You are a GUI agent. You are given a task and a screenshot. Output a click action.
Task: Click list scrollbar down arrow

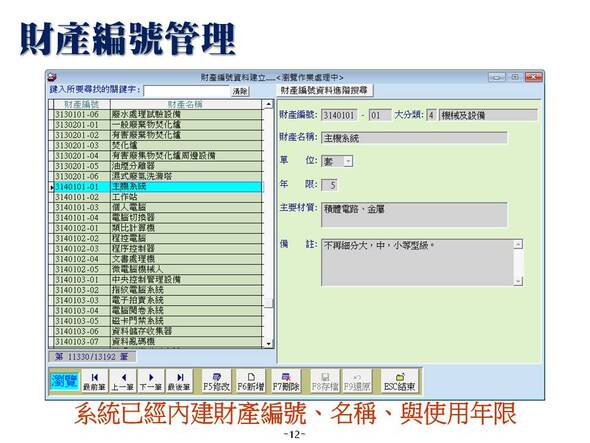point(268,343)
